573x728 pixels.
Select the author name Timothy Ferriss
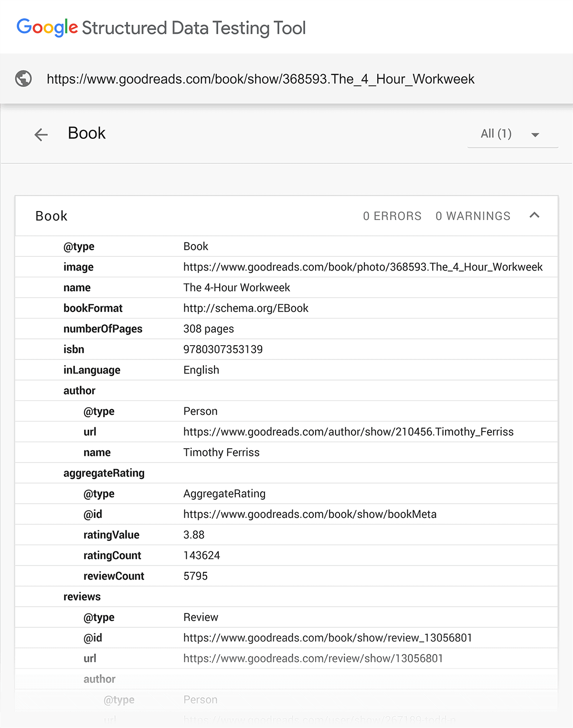[x=222, y=453]
